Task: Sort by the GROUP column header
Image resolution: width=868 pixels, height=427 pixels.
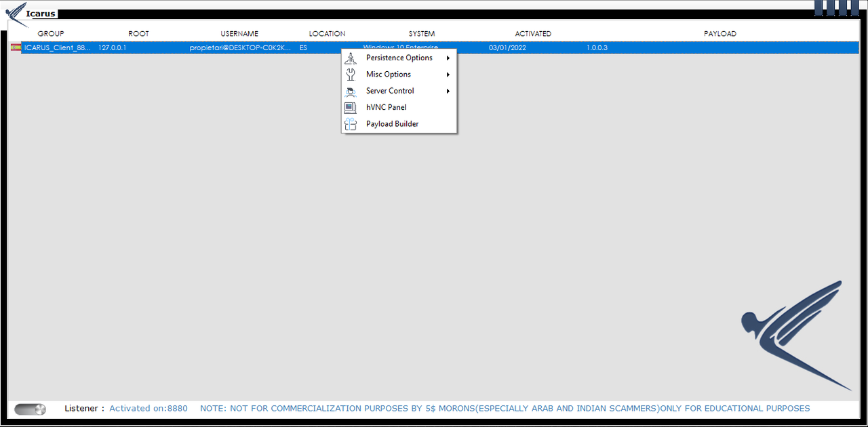Action: tap(51, 34)
